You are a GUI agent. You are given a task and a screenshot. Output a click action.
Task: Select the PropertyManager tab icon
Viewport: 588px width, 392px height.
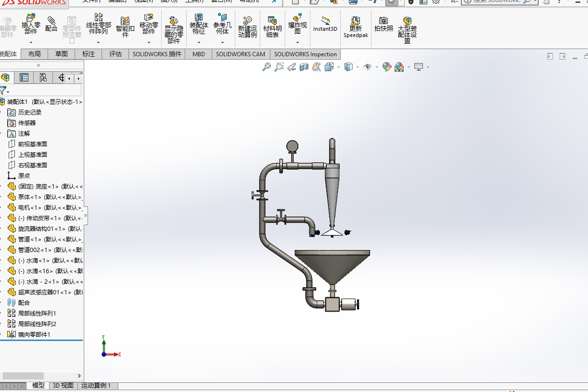click(24, 77)
